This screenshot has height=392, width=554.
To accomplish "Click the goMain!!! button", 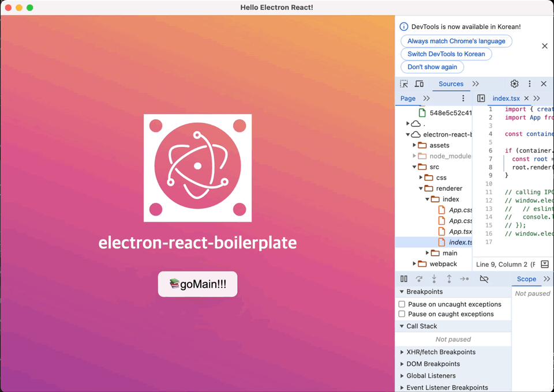I will pos(197,284).
